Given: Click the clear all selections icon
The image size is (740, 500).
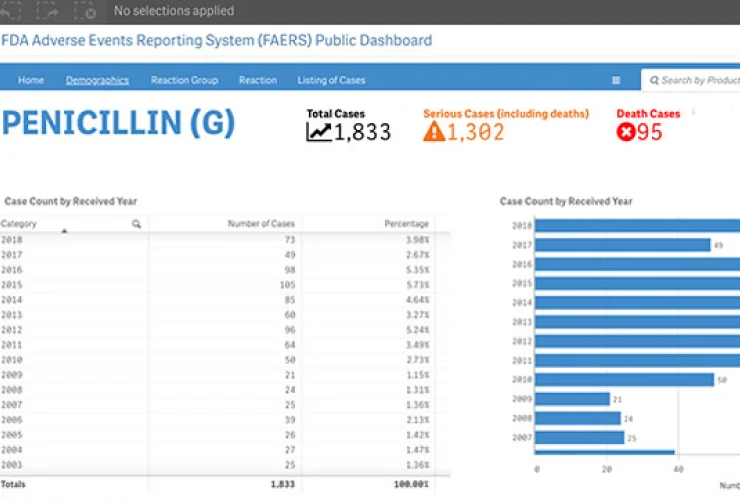Looking at the screenshot, I should pos(85,10).
